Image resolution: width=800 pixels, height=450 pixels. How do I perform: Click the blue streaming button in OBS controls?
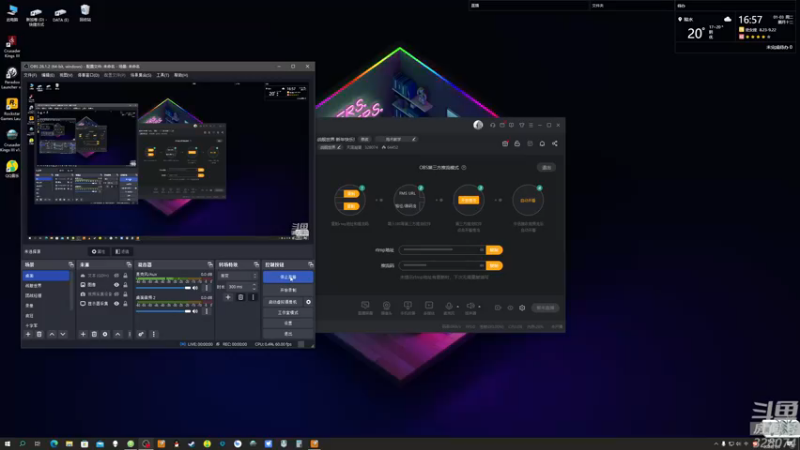pyautogui.click(x=288, y=277)
